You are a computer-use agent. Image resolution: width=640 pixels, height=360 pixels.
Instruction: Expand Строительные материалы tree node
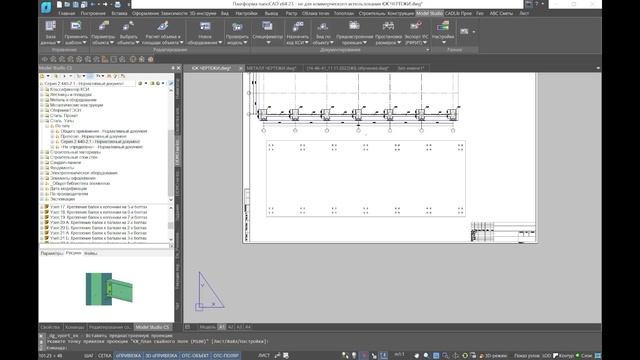(x=42, y=152)
